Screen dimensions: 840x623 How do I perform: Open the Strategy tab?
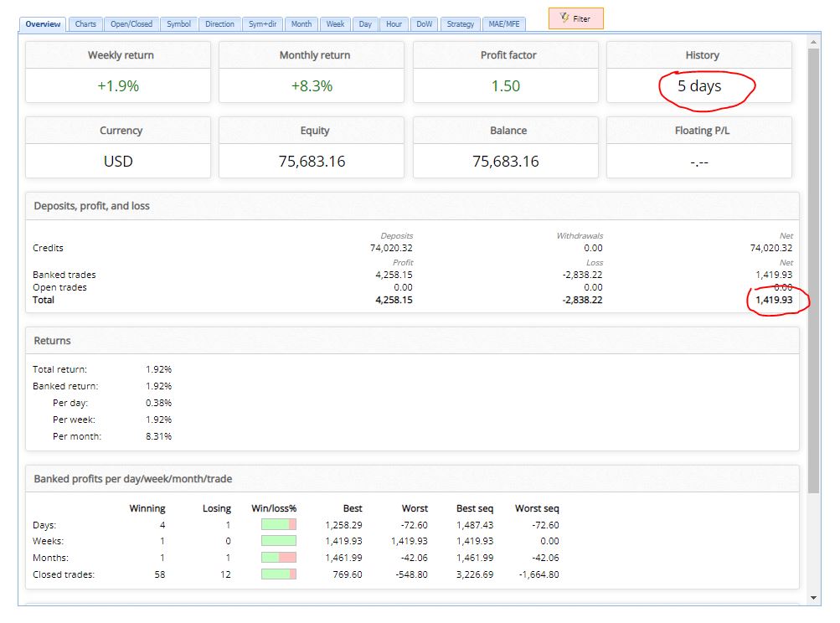460,24
